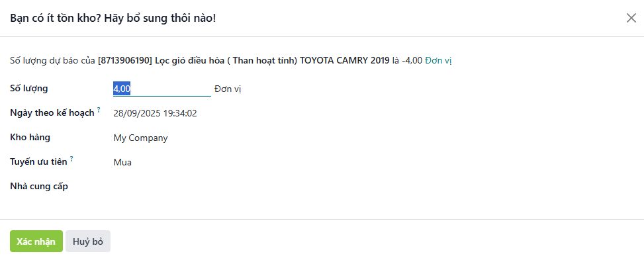Click the Nhà cung cấp label

(x=39, y=187)
